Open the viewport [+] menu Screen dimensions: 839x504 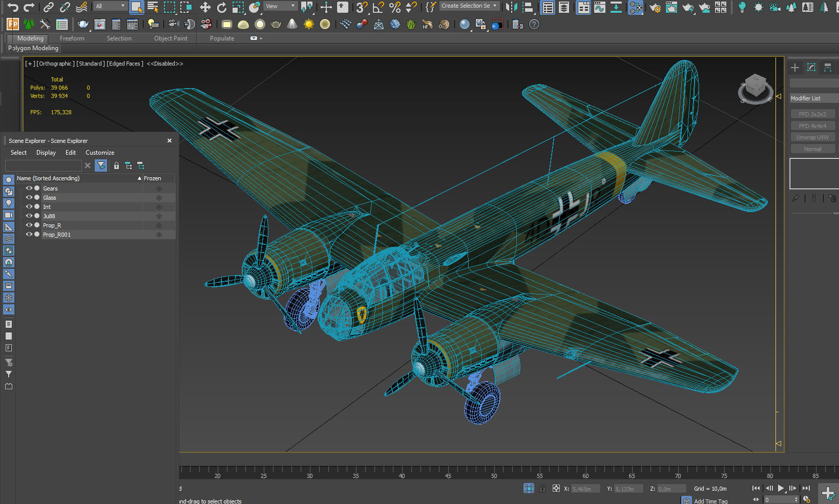coord(30,64)
